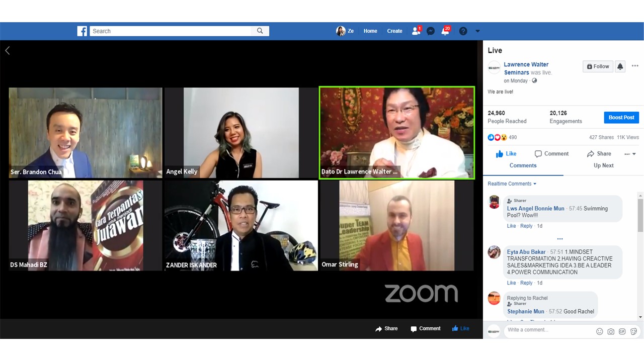Open the Messenger icon in top bar

[x=431, y=31]
